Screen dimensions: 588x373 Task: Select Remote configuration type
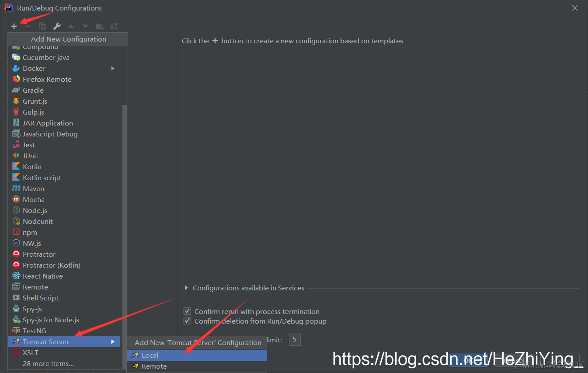click(64, 287)
